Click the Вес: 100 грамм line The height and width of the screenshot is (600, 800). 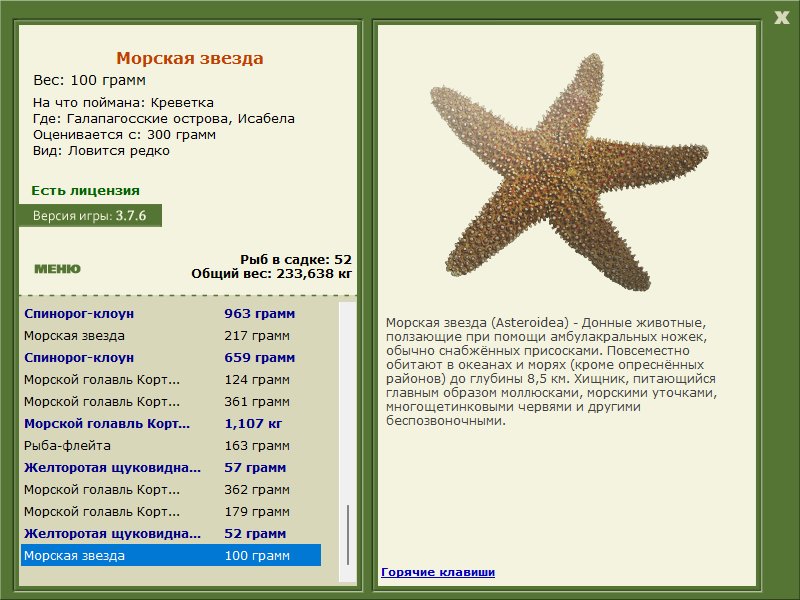click(x=89, y=80)
